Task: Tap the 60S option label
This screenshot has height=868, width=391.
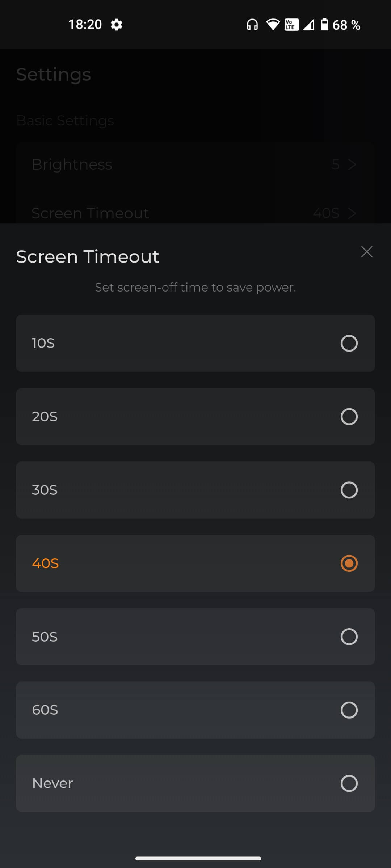Action: point(45,710)
